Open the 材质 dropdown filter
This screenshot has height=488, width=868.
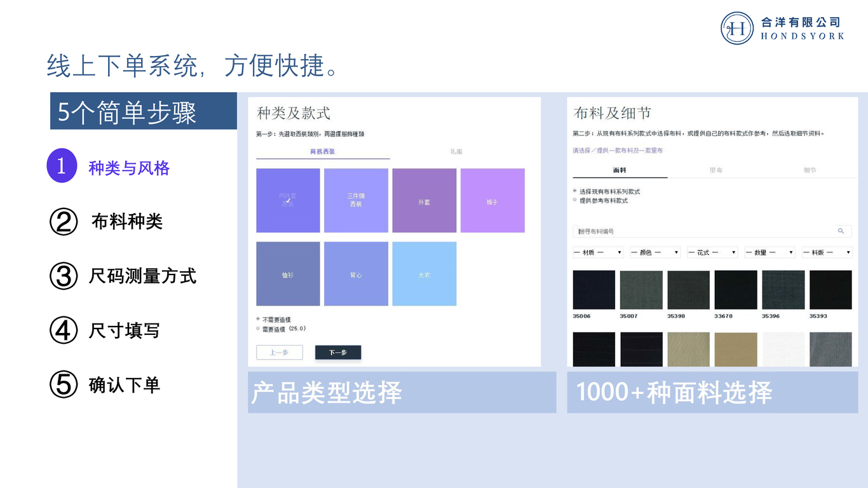tap(598, 252)
